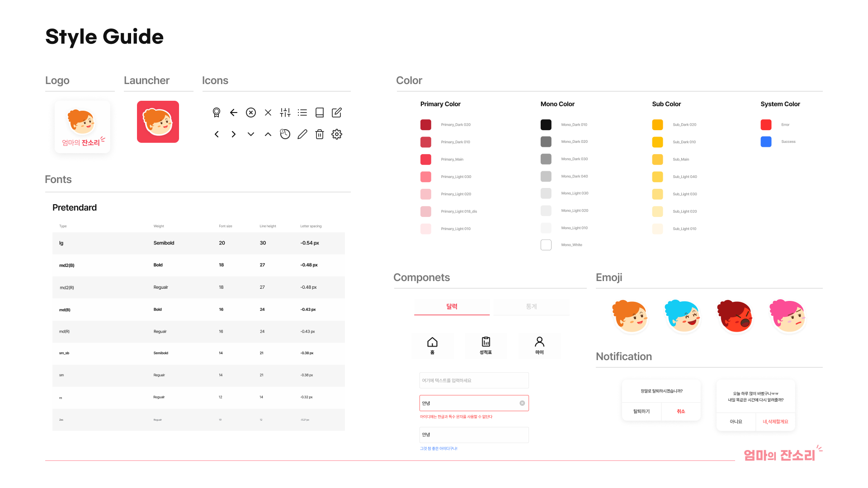868x488 pixels.
Task: Click the upward chevron icon
Action: point(268,134)
